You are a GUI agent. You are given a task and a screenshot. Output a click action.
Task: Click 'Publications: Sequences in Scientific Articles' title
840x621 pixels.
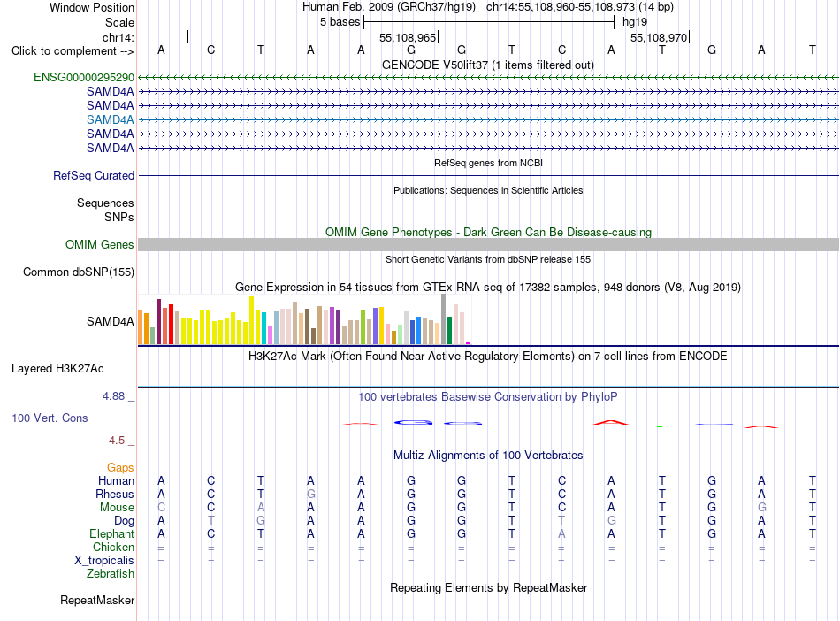pyautogui.click(x=488, y=190)
